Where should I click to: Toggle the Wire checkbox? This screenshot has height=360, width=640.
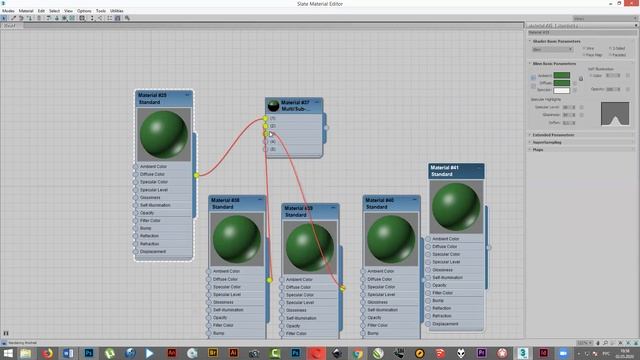[x=584, y=48]
